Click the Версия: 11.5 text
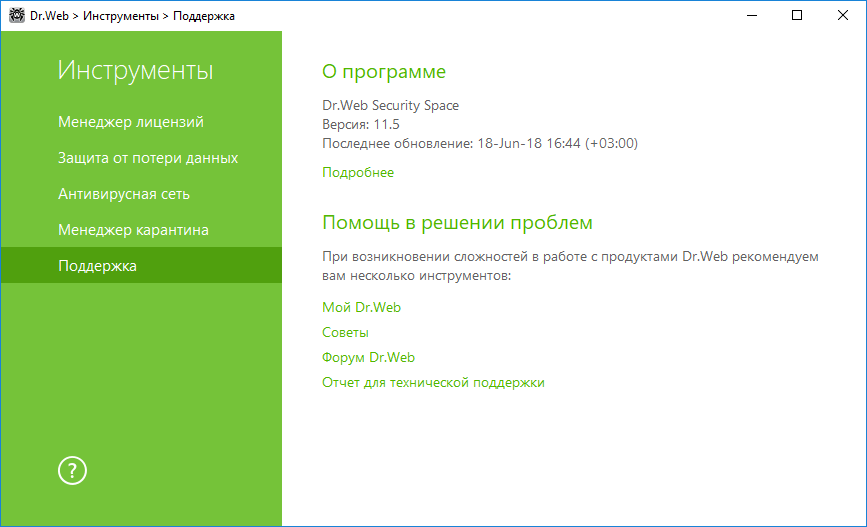This screenshot has width=867, height=527. coord(361,124)
